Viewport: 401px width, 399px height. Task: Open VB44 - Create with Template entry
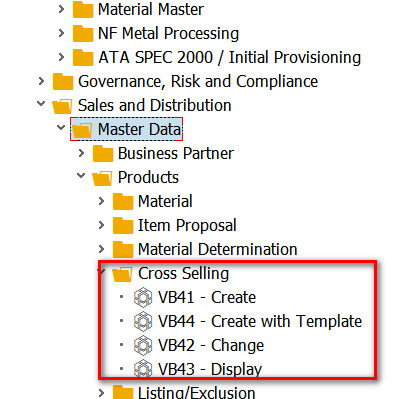[260, 321]
